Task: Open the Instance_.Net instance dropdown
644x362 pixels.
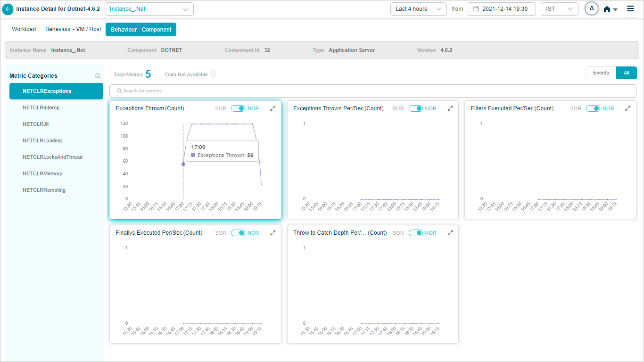Action: (149, 9)
